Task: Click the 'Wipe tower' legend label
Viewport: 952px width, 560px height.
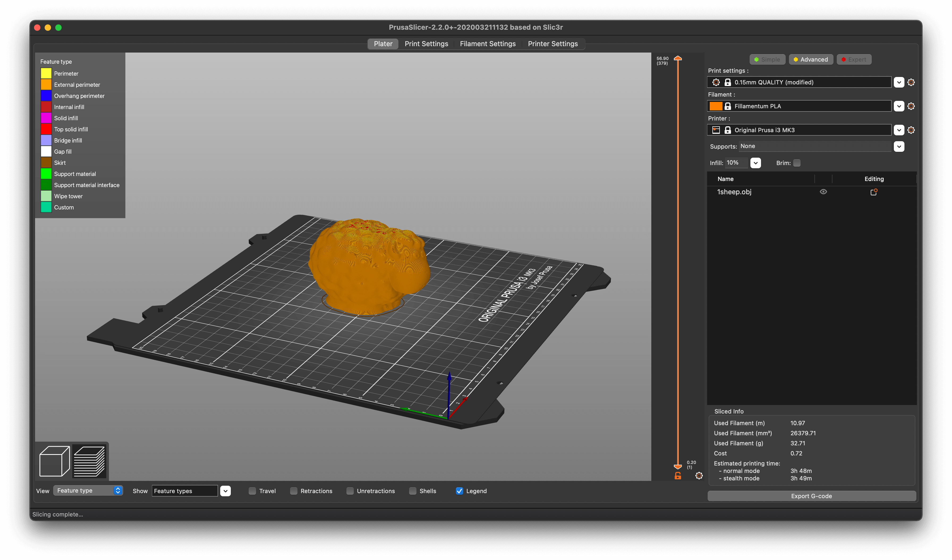Action: coord(68,196)
